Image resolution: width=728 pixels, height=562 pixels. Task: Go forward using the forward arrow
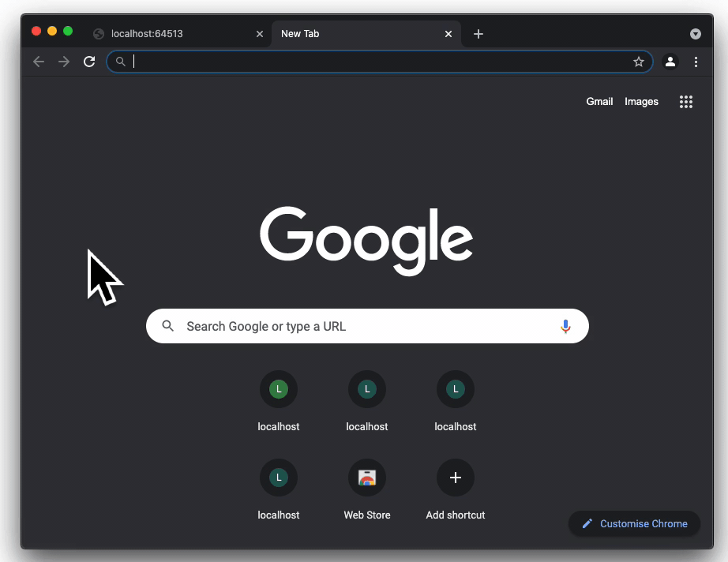point(64,62)
